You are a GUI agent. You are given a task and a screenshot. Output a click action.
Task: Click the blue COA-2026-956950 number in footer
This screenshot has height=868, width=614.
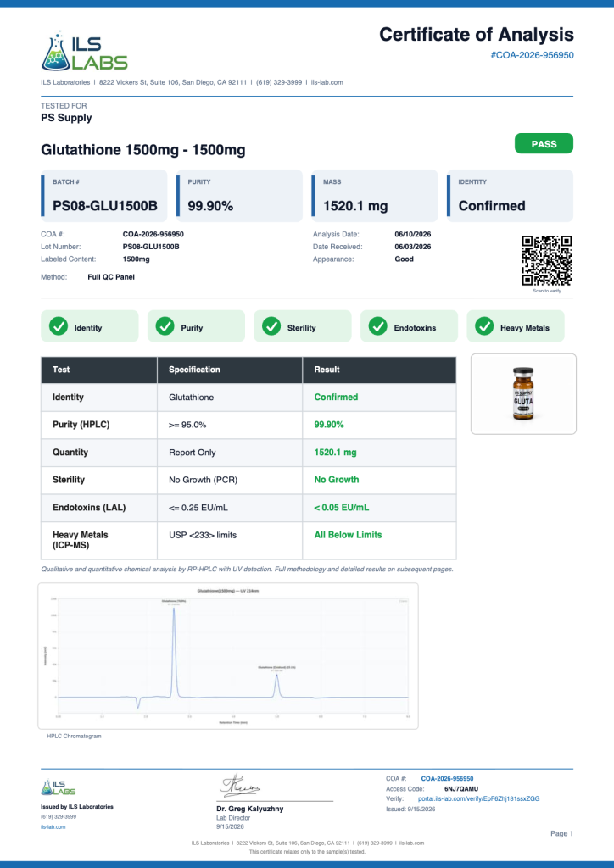pyautogui.click(x=447, y=779)
